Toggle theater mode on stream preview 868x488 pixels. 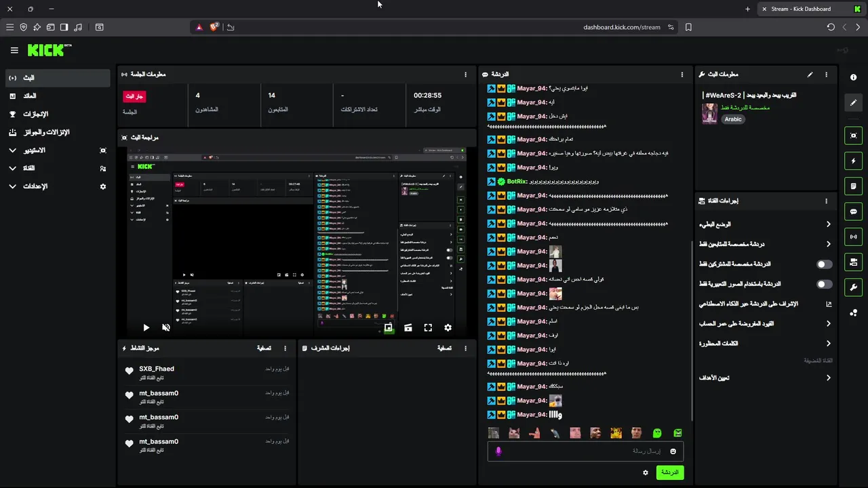pyautogui.click(x=408, y=327)
